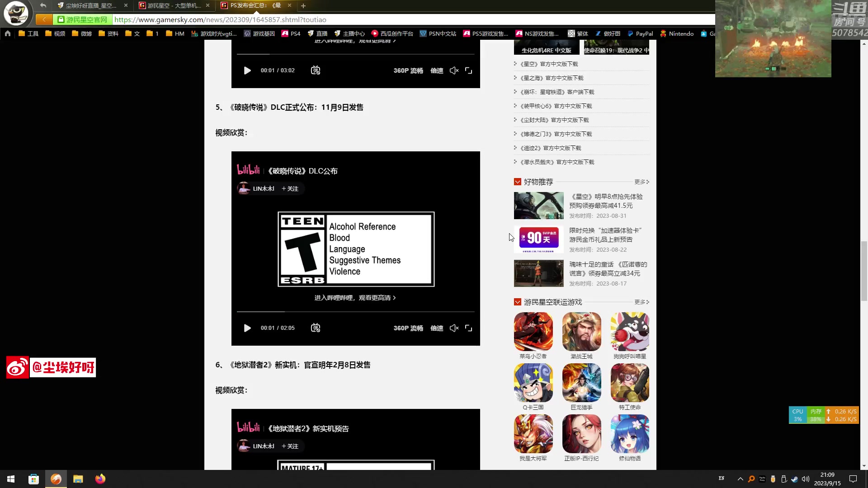Follow LIN木木l on 地狱潜者2 video

click(290, 446)
